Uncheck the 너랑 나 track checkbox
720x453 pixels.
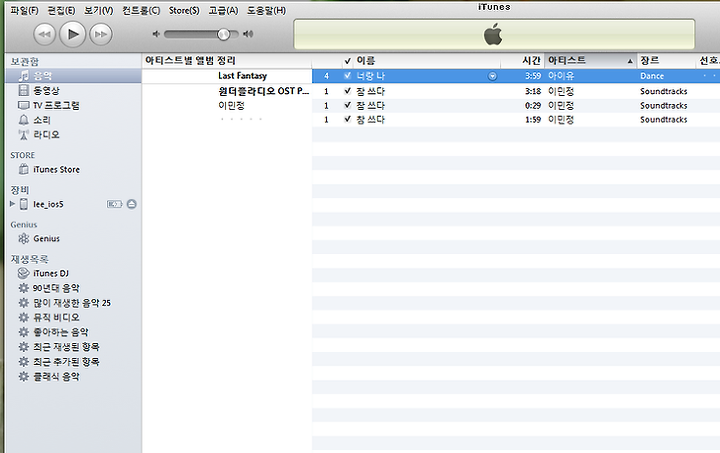[348, 76]
